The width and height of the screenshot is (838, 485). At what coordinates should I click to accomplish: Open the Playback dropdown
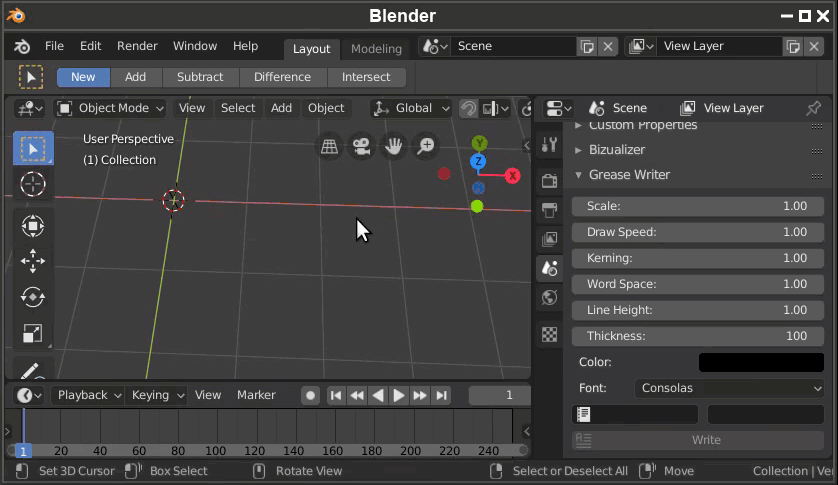click(x=88, y=395)
